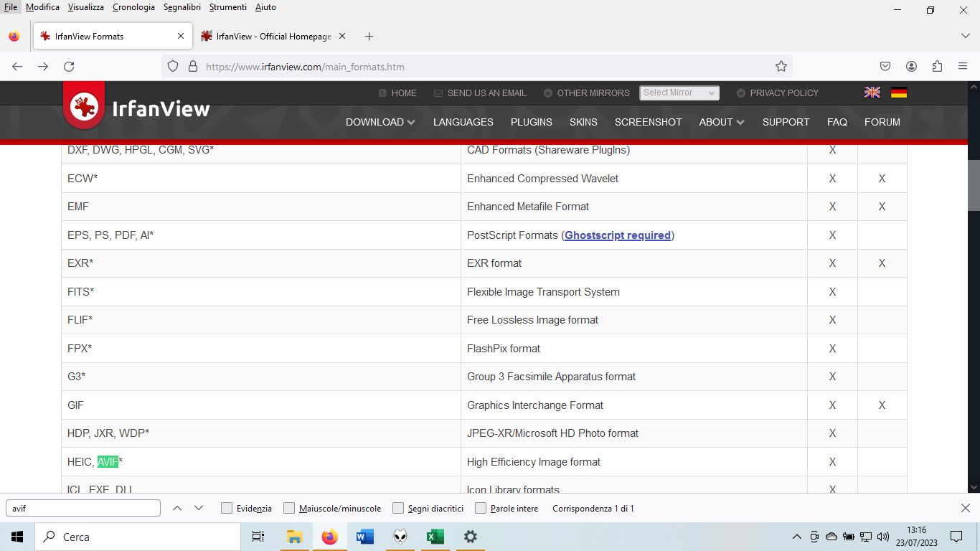
Task: Open Task View in taskbar
Action: coord(258,537)
